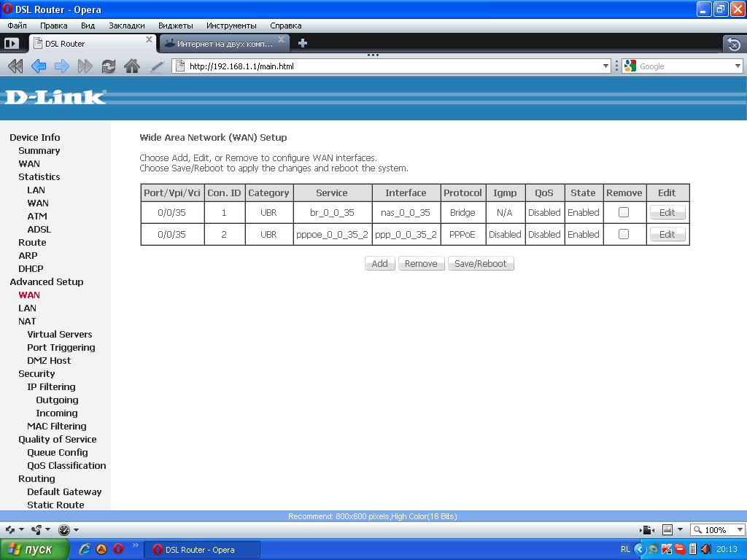Open Device Info in sidebar

tap(35, 138)
